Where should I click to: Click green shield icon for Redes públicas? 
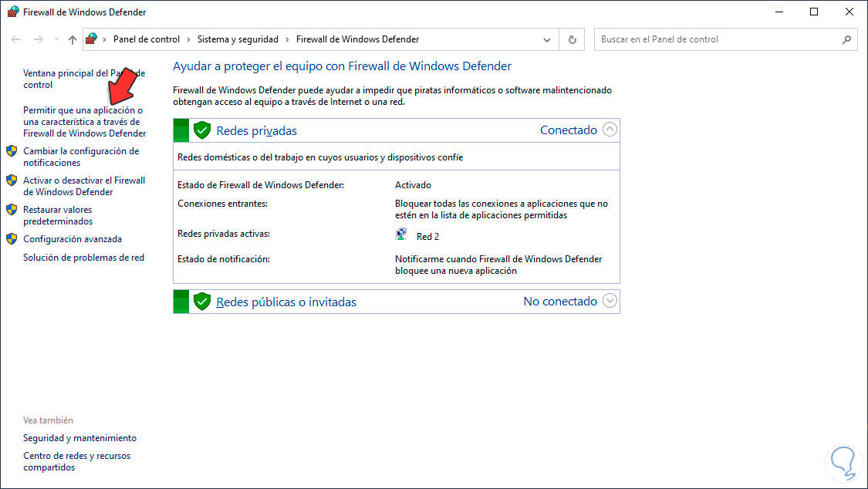coord(202,302)
